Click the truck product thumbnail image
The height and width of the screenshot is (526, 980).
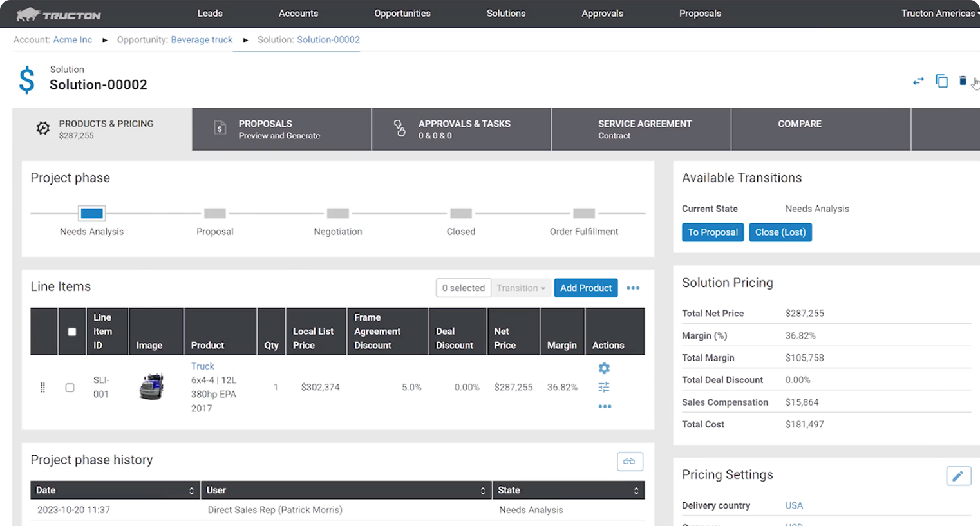152,387
